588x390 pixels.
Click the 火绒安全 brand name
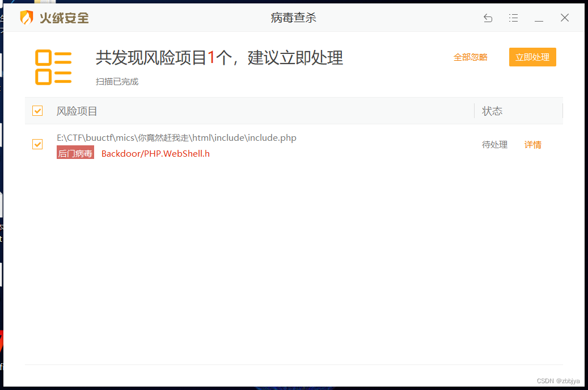click(64, 18)
